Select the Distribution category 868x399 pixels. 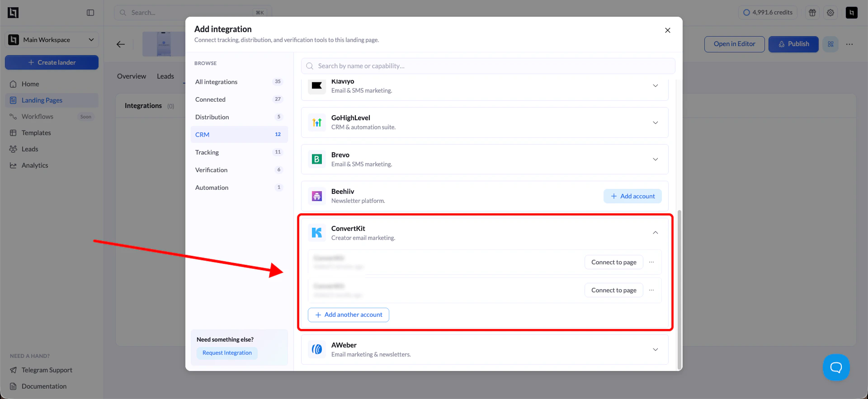(239, 117)
